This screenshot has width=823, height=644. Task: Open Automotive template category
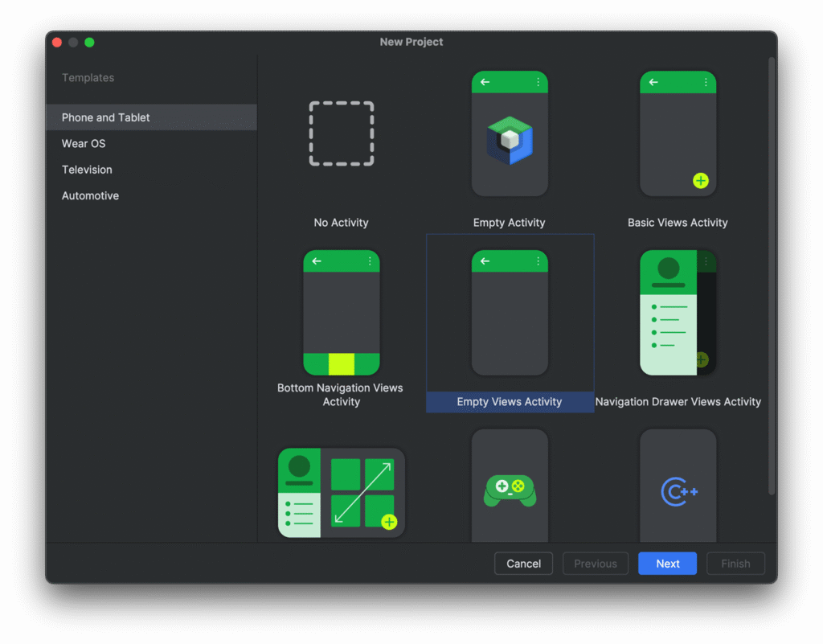[90, 196]
